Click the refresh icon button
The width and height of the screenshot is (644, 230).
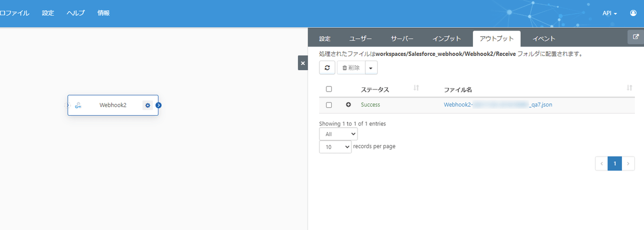click(327, 68)
